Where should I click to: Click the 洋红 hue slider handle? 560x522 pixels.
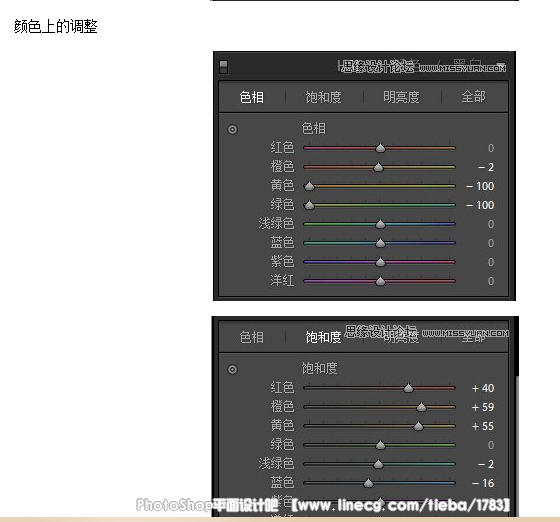[380, 281]
